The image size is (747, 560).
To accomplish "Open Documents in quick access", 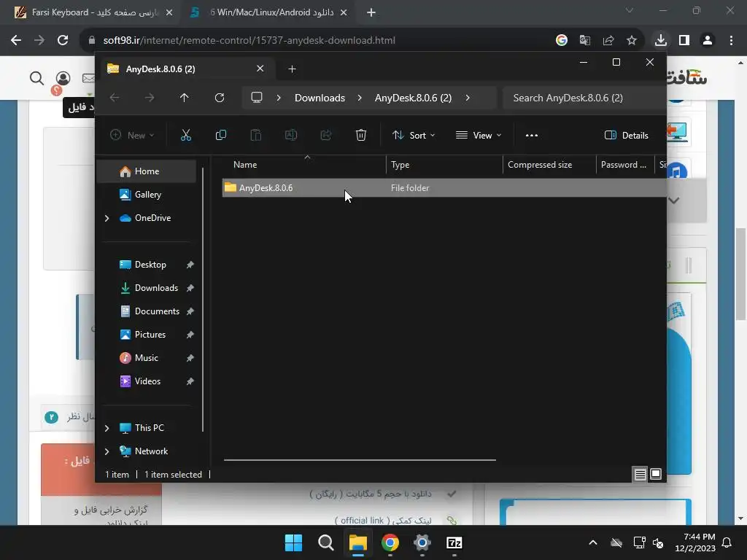I will [158, 311].
